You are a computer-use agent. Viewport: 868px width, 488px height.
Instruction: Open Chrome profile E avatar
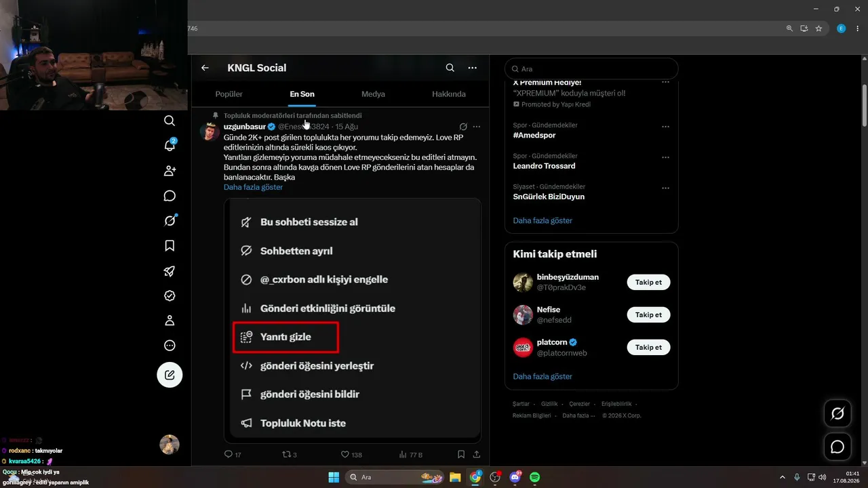click(x=841, y=28)
